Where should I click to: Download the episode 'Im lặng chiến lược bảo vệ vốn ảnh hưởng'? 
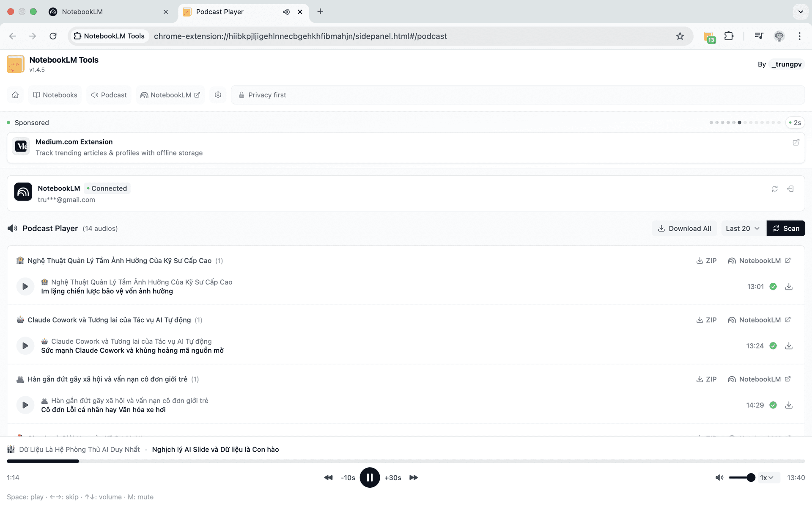click(789, 287)
